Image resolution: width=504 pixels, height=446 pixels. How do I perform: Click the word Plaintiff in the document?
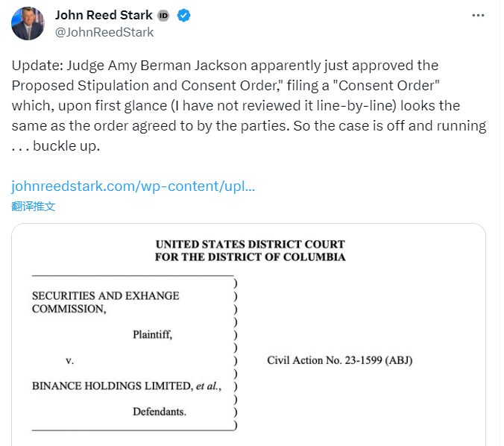(x=152, y=335)
